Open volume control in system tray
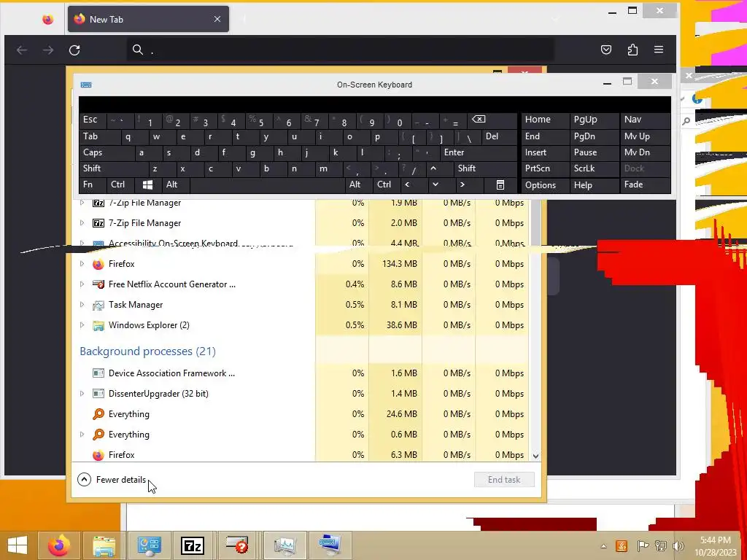 pos(678,546)
